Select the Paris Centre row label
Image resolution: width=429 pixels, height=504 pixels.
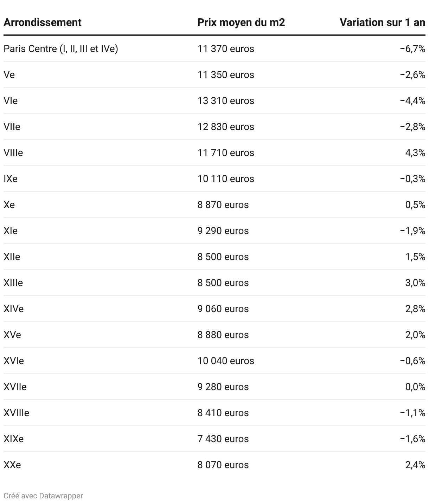pyautogui.click(x=61, y=49)
